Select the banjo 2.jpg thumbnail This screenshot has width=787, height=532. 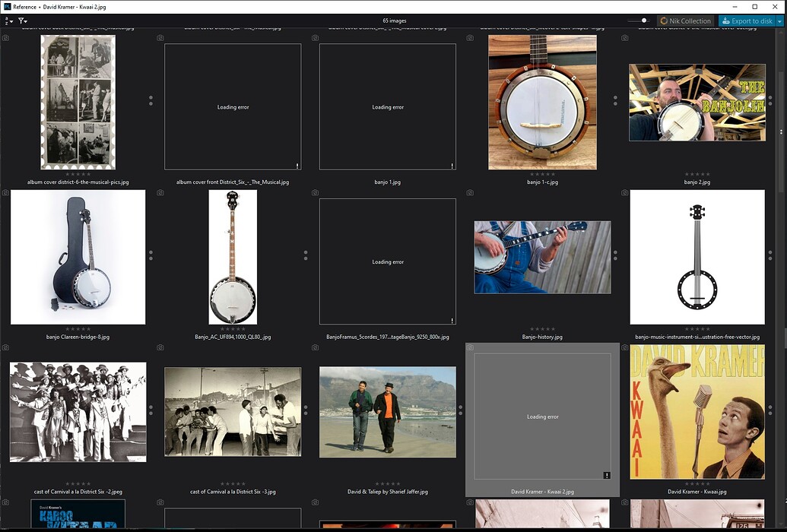(697, 103)
